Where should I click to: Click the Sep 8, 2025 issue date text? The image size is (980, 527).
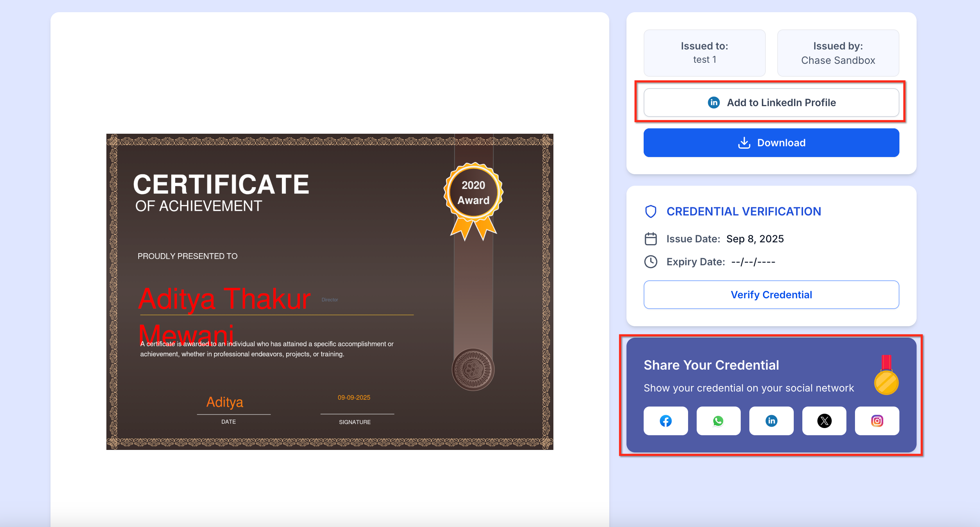pyautogui.click(x=755, y=239)
